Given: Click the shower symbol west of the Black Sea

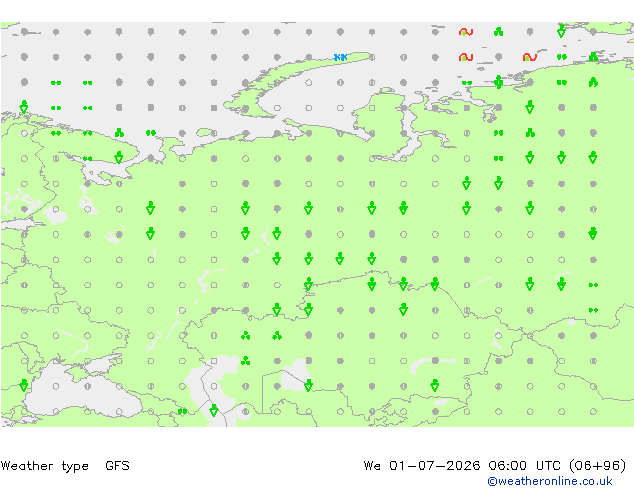Looking at the screenshot, I should pos(24,386).
